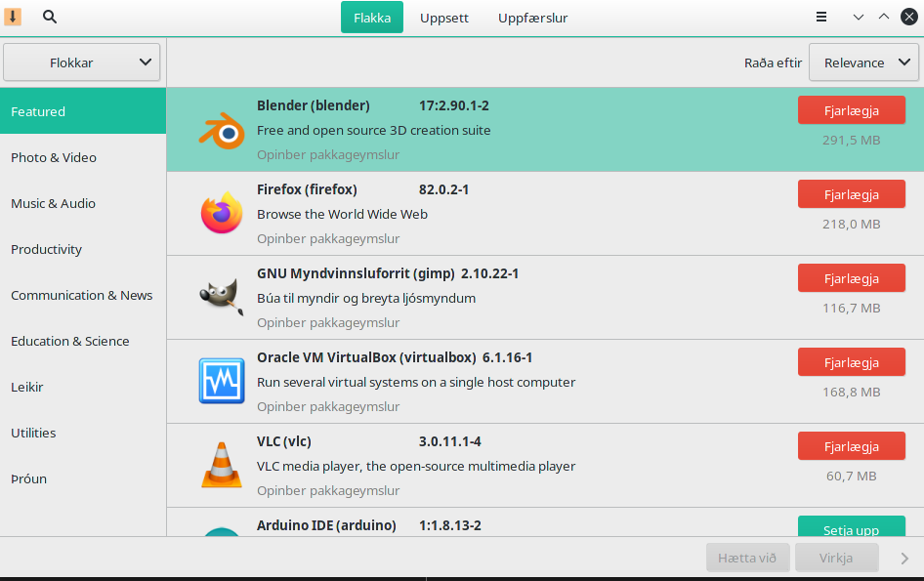Click the 168,8 MB size label
This screenshot has height=581, width=924.
[852, 392]
